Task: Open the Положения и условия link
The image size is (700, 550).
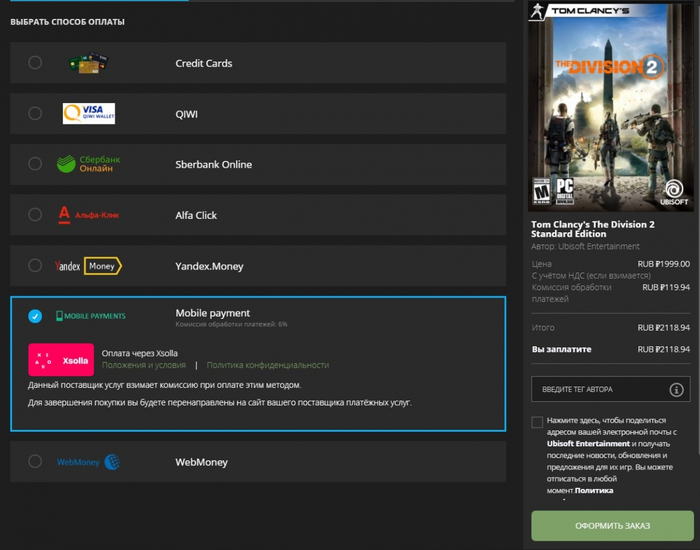Action: pyautogui.click(x=144, y=365)
